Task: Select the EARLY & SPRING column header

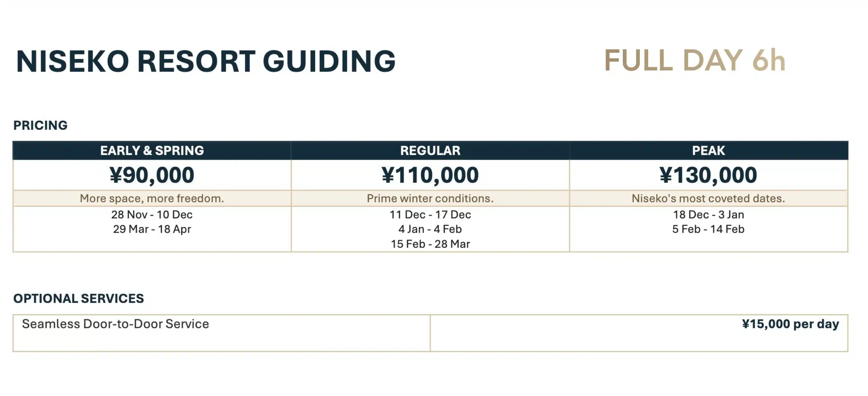Action: (x=152, y=151)
